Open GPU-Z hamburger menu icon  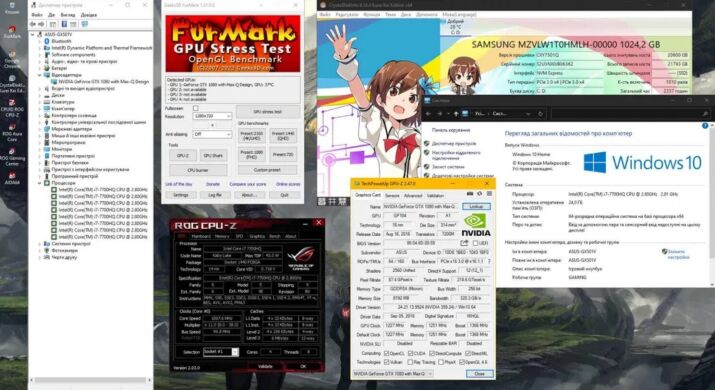tap(489, 194)
